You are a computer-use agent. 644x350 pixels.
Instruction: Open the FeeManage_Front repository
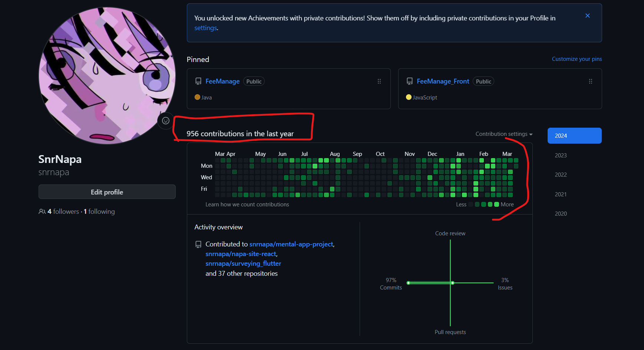(443, 81)
